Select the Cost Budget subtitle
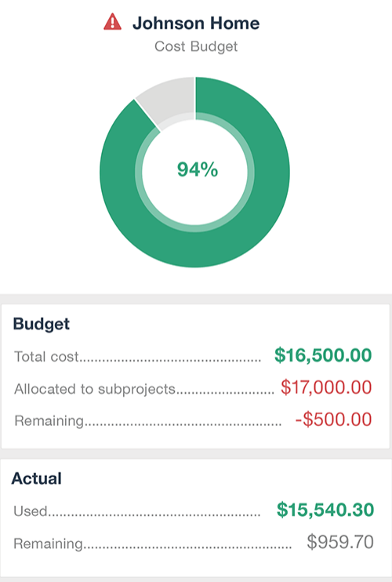The image size is (392, 582). [196, 46]
